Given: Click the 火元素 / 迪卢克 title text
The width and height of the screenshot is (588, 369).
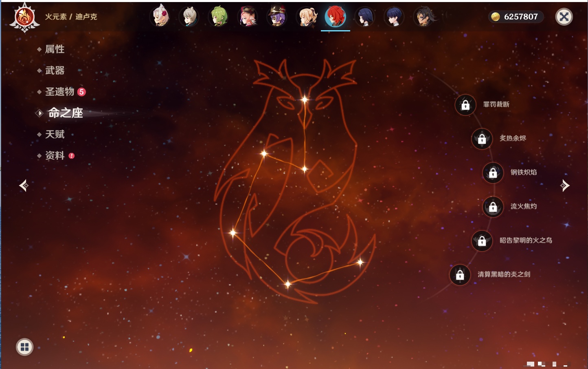Looking at the screenshot, I should point(71,17).
